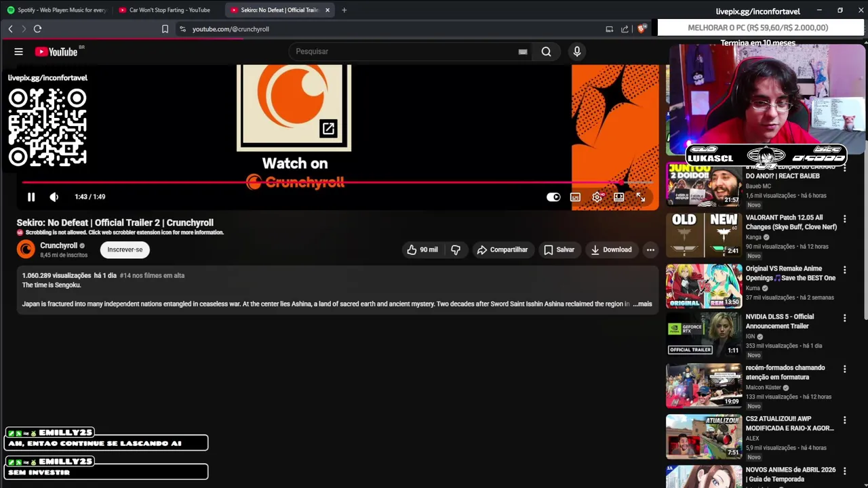Toggle the autoplay switch in player

pyautogui.click(x=553, y=197)
